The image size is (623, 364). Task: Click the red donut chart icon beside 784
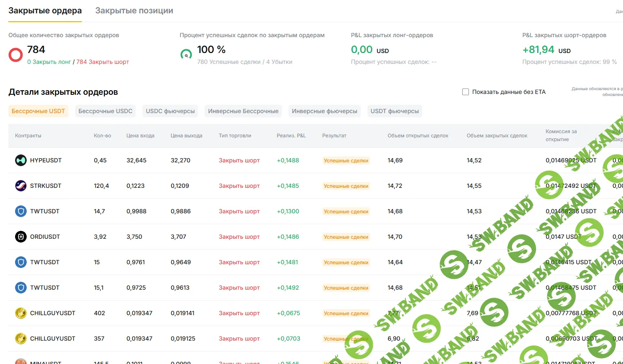coord(15,55)
